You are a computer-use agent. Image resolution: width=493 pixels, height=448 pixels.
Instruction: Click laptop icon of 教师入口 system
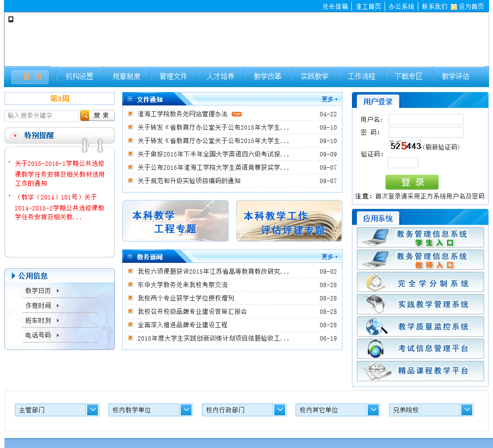point(376,260)
